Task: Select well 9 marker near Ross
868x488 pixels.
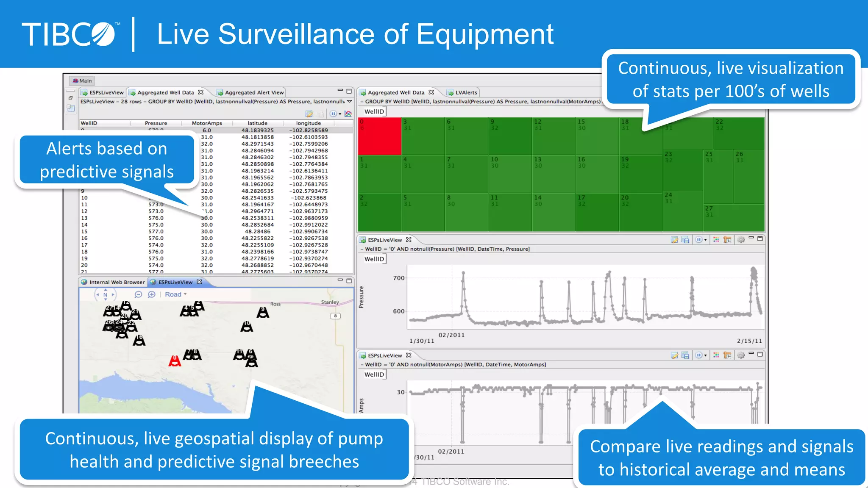Action: (x=263, y=312)
